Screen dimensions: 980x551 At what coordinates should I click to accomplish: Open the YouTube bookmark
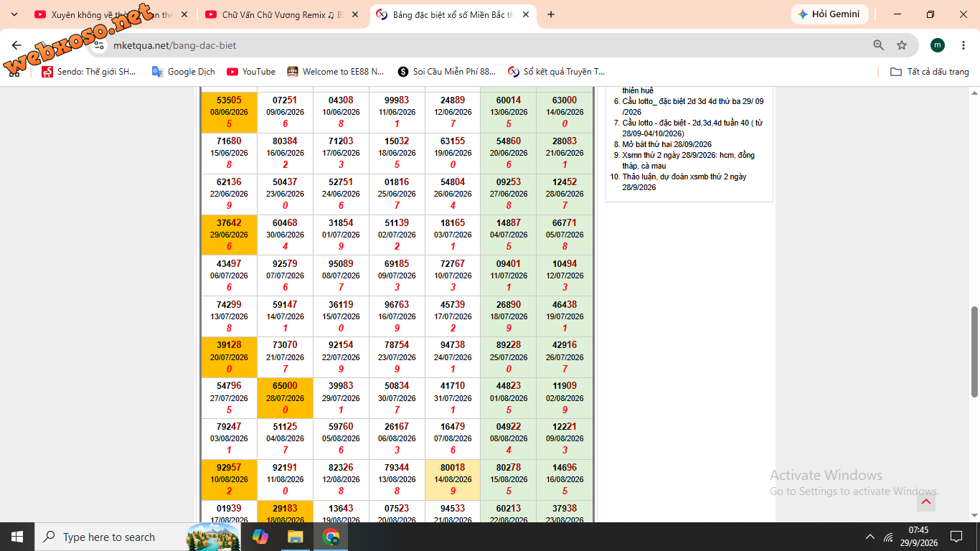tap(251, 72)
